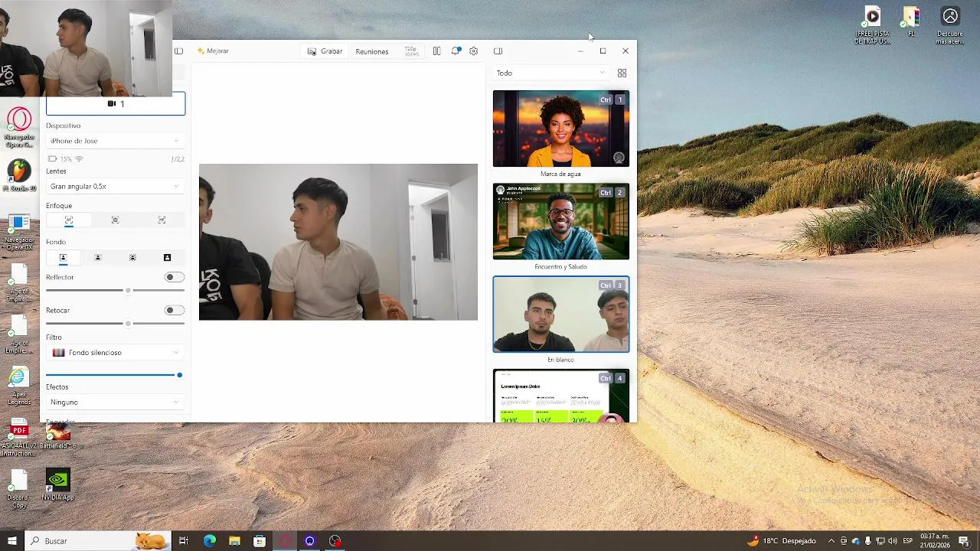The width and height of the screenshot is (980, 551).
Task: Click the 15% battery indicator under Dispositivo
Action: pos(60,159)
